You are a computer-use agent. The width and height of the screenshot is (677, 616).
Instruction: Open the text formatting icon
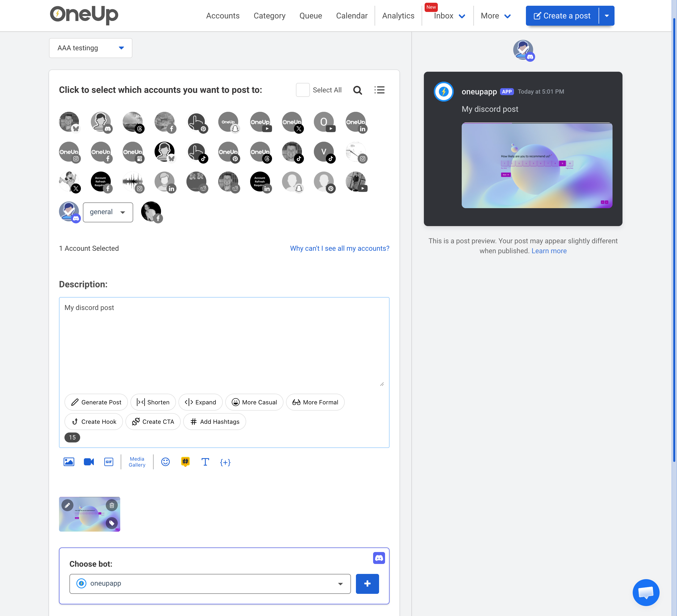[x=205, y=462]
